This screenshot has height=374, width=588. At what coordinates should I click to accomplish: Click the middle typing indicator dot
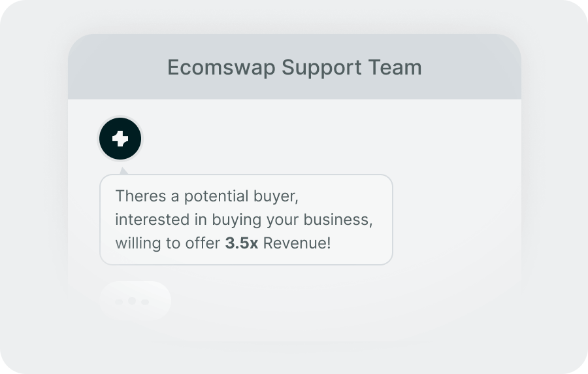[132, 301]
